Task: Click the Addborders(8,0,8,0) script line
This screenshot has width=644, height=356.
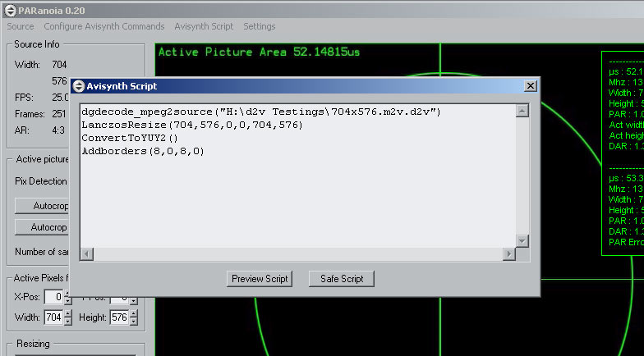Action: 143,151
